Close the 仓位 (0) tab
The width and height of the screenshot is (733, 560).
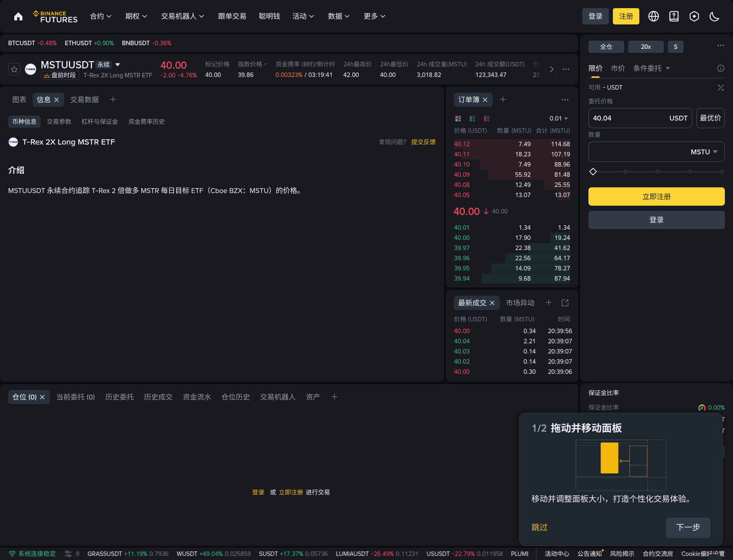point(42,397)
